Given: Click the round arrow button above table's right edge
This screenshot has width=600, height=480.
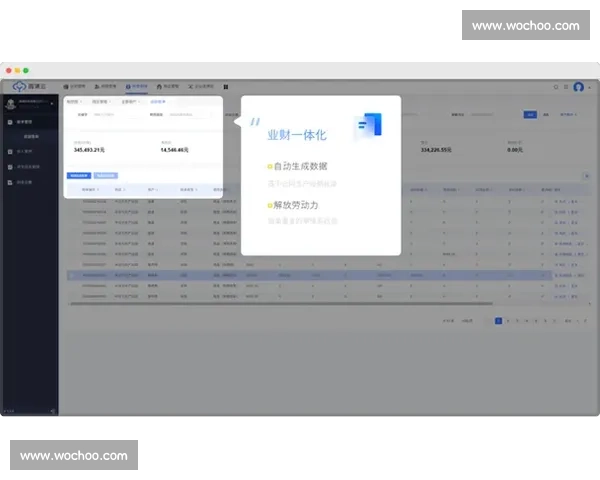Looking at the screenshot, I should click(585, 175).
